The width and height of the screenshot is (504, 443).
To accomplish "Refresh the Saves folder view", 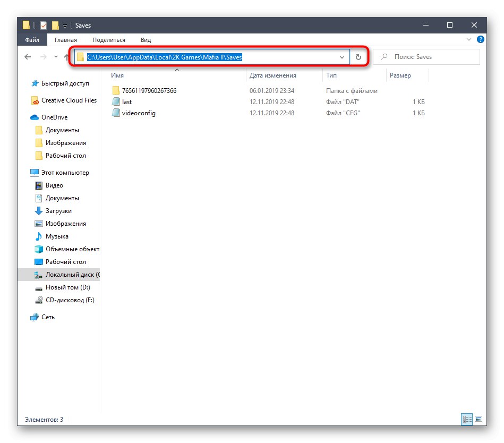I will click(x=358, y=57).
